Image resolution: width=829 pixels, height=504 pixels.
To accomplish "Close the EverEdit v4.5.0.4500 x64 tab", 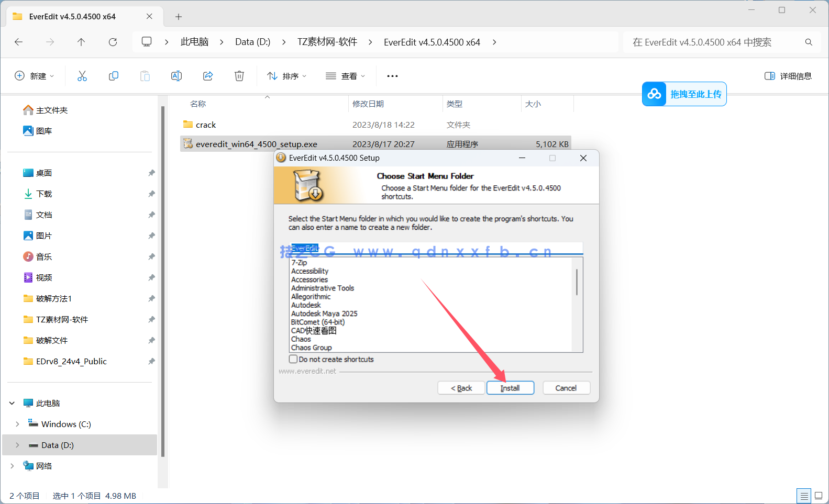I will (x=149, y=16).
